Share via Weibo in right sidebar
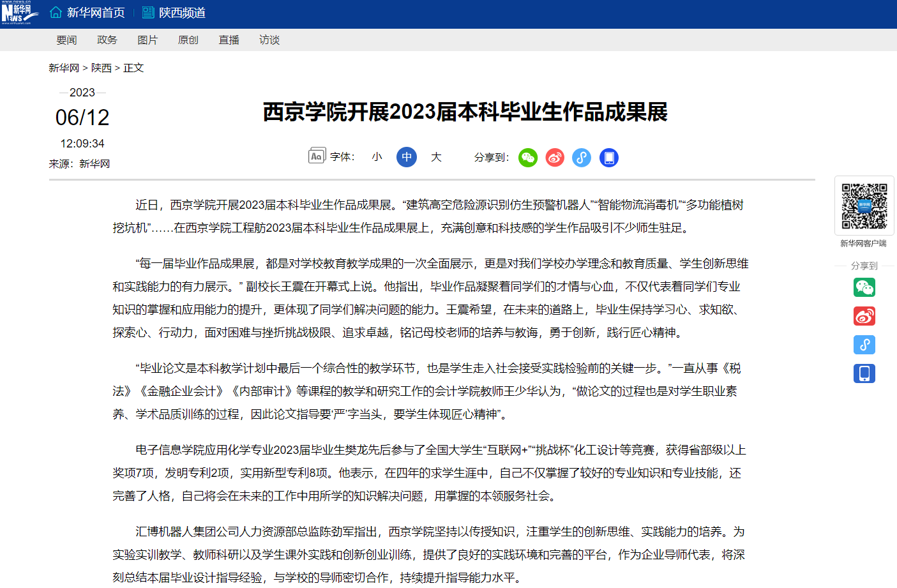Image resolution: width=897 pixels, height=588 pixels. [x=864, y=316]
